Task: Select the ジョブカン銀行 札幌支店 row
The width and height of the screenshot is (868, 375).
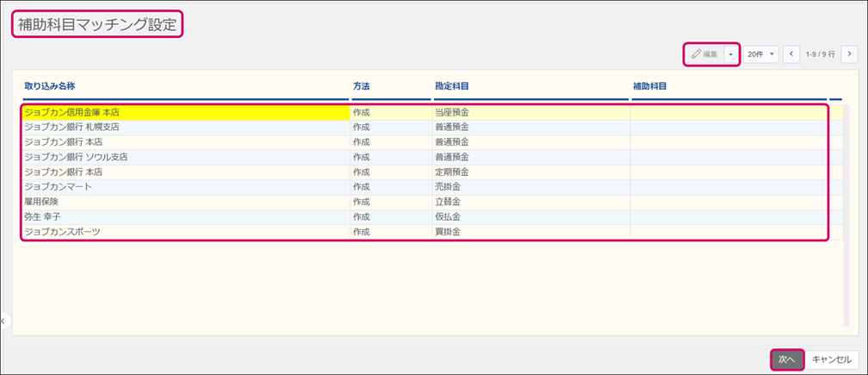Action: (72, 127)
